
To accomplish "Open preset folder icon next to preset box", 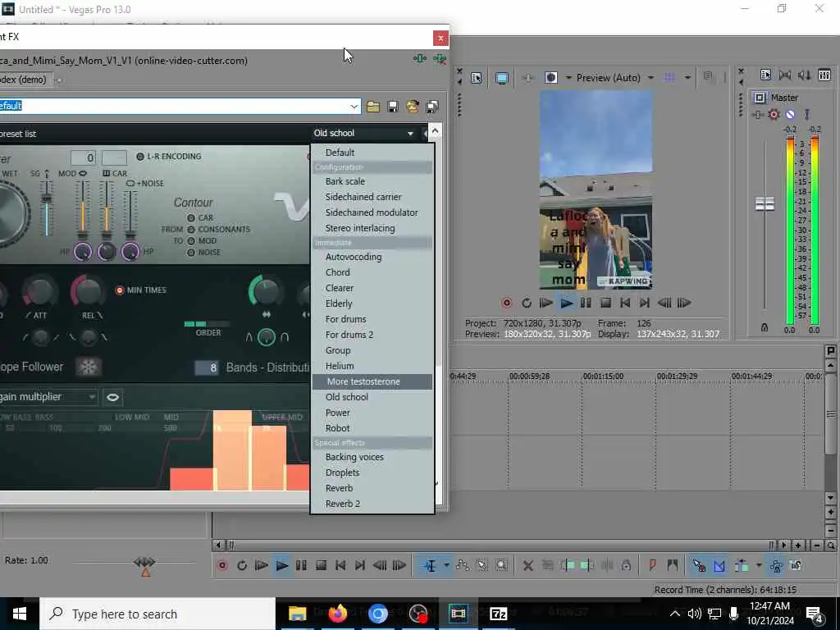I will pyautogui.click(x=373, y=106).
